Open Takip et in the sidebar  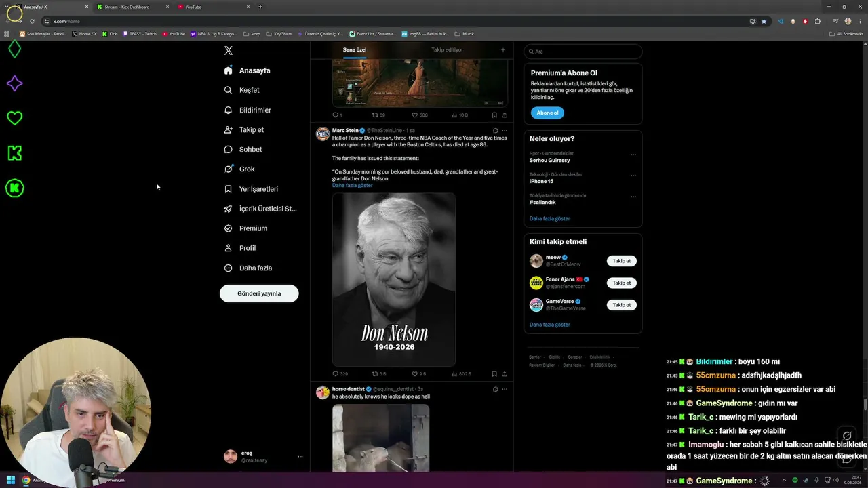(244, 129)
